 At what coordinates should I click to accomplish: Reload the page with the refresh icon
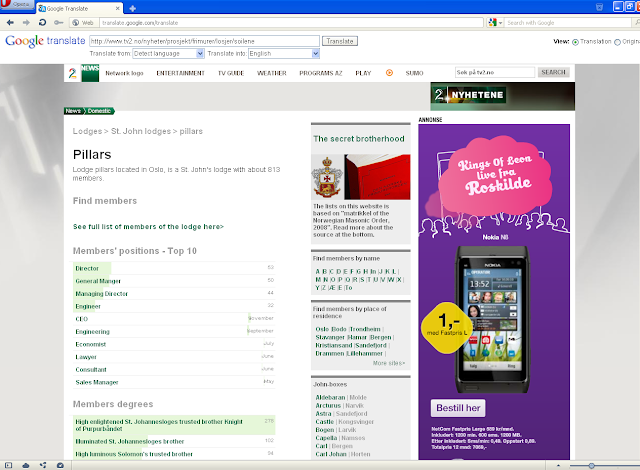point(42,23)
